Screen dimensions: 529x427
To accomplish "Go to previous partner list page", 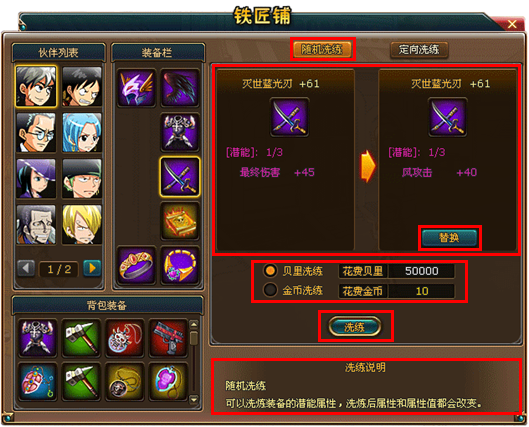I will tap(26, 268).
